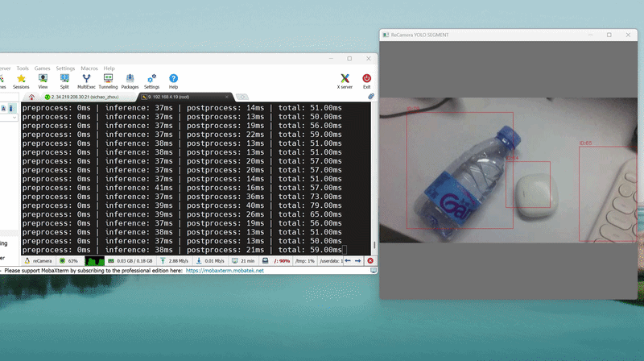The image size is (644, 361).
Task: Open a new tab with the plus tab button
Action: (x=242, y=97)
